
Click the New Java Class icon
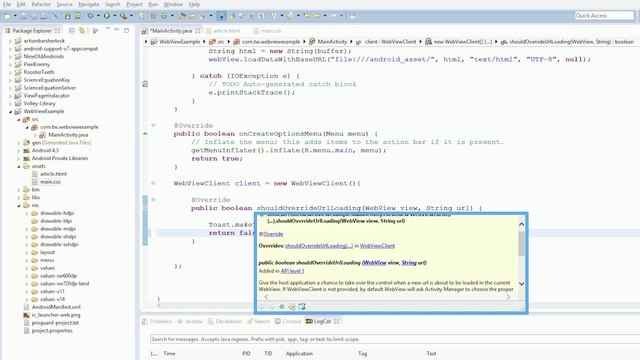(x=164, y=16)
